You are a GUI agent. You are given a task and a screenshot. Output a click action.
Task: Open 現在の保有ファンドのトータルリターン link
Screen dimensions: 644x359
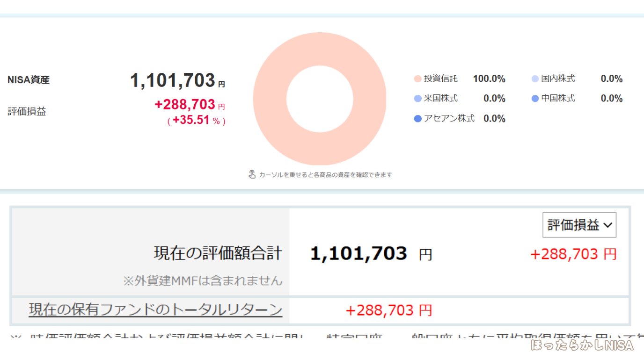[155, 309]
